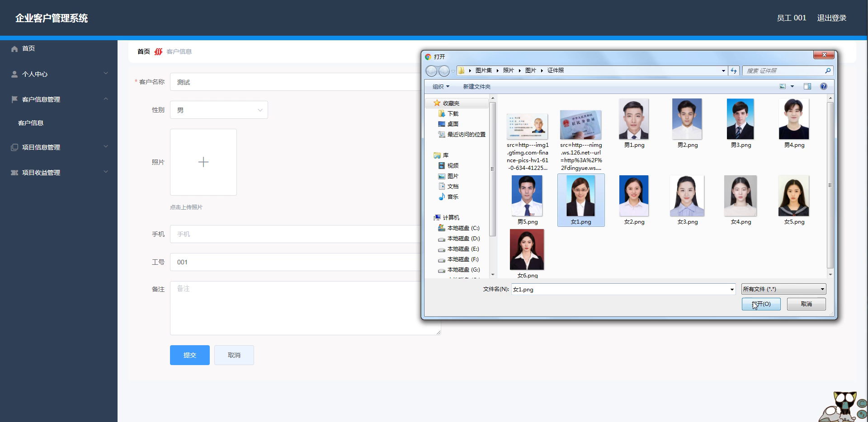Select 图片 library in navigation pane
This screenshot has height=422, width=868.
[453, 176]
